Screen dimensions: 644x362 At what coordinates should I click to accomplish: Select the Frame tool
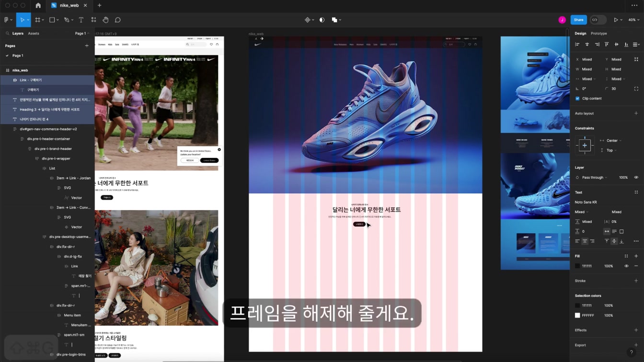click(x=37, y=20)
